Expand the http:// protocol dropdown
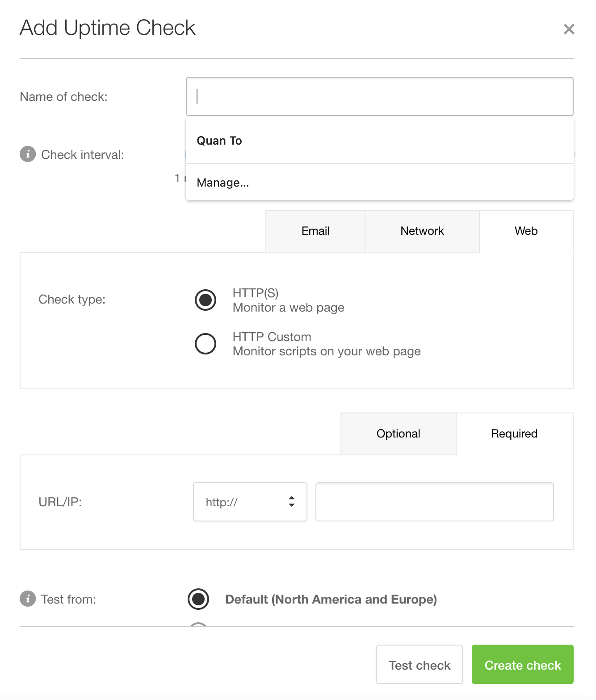 [x=250, y=502]
